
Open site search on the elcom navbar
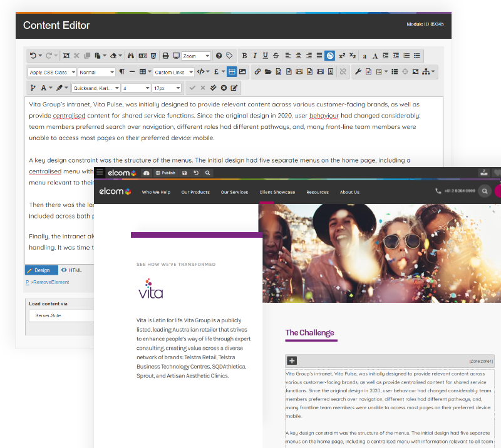click(x=484, y=191)
